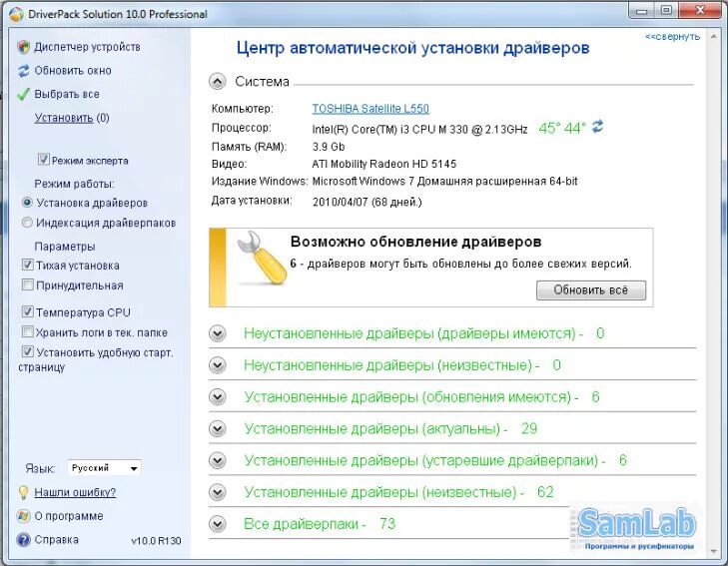
Task: Click the CPU temperature reading 45° 44°
Action: click(x=562, y=128)
